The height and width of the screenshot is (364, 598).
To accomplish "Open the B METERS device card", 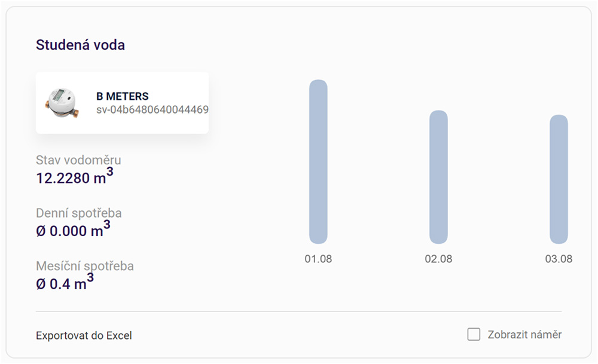I will click(122, 103).
